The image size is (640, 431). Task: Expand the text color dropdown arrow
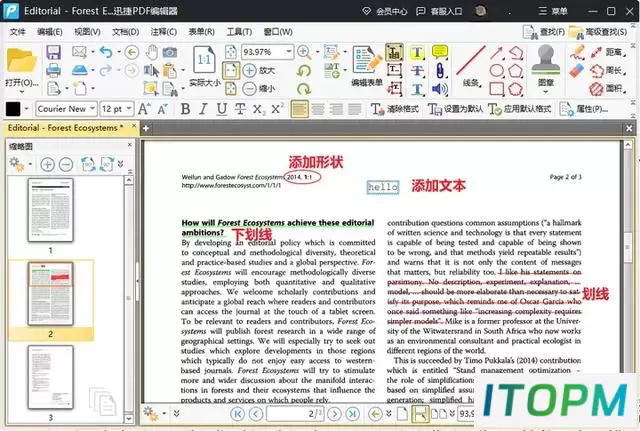[27, 109]
